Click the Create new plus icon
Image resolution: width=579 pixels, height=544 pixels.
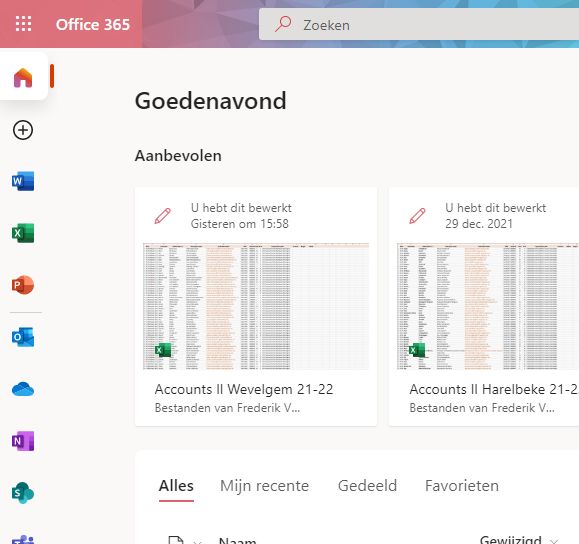pos(23,130)
